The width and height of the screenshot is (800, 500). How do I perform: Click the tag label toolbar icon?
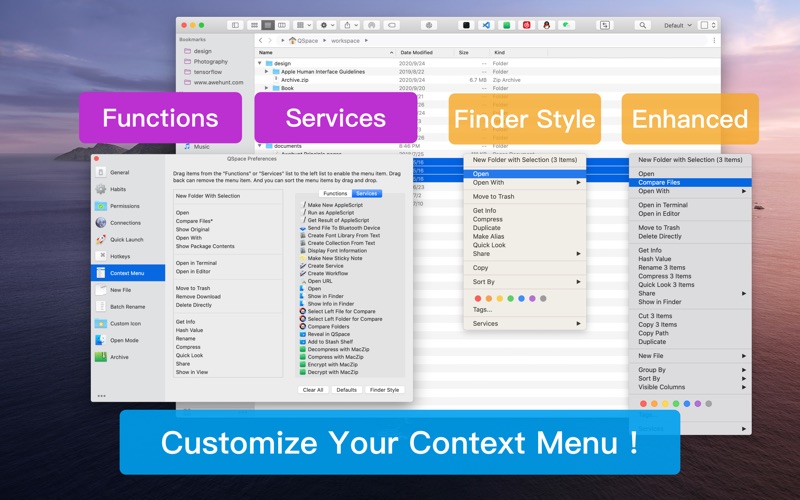click(392, 25)
